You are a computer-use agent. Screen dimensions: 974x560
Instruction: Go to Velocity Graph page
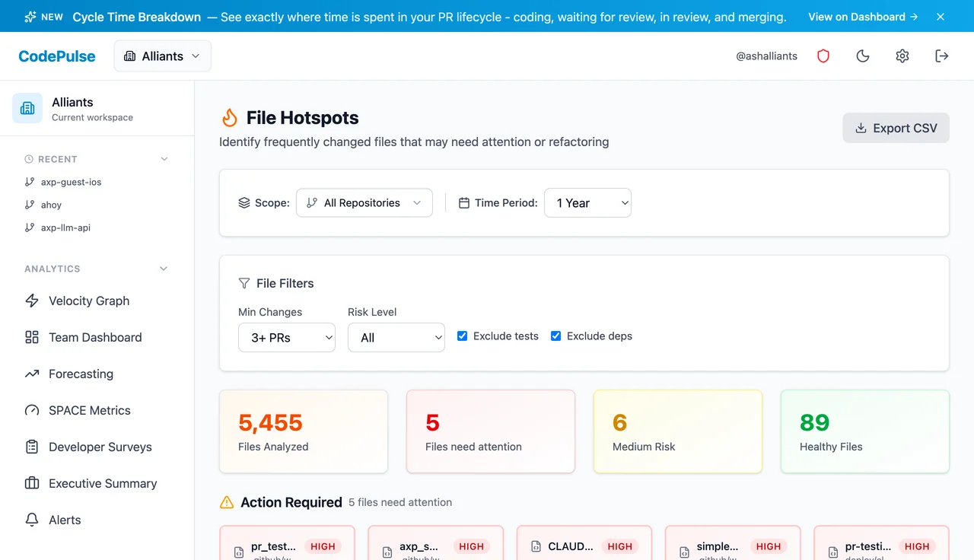97,301
